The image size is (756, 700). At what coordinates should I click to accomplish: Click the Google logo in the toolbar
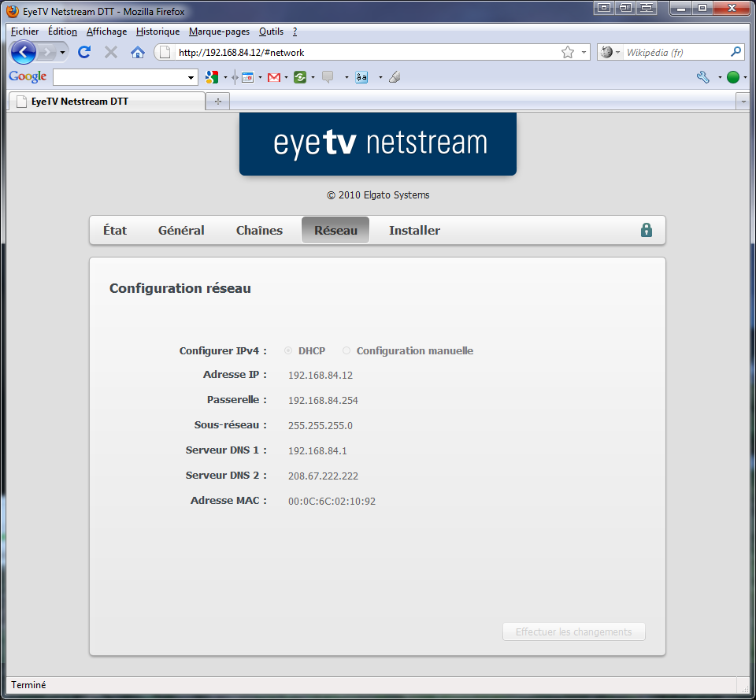[x=28, y=76]
